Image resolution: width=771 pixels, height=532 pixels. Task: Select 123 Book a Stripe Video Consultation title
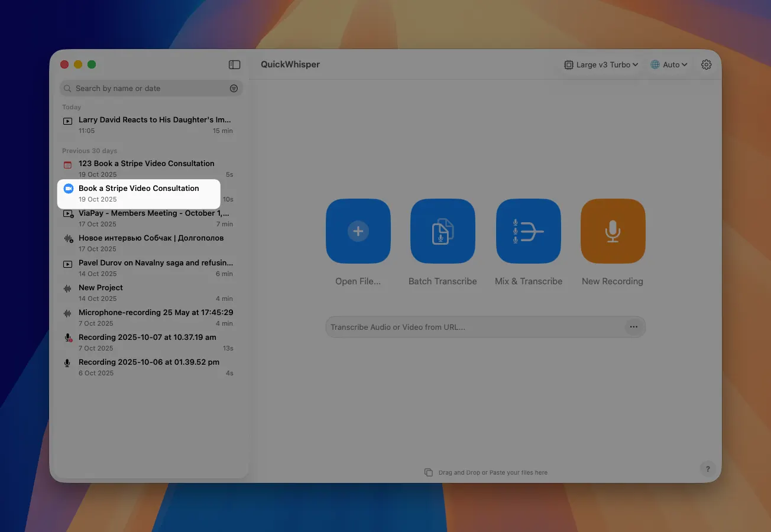(x=147, y=163)
